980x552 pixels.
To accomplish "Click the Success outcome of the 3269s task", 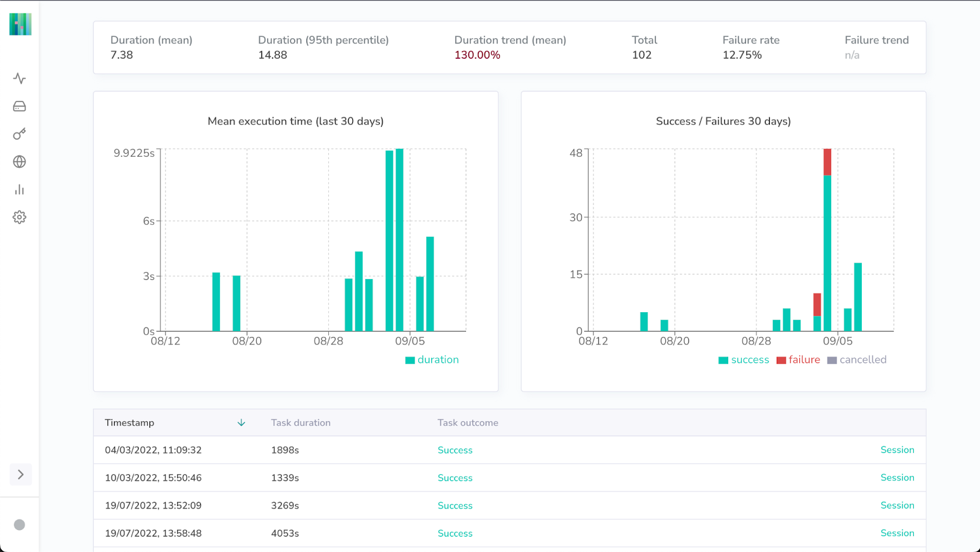I will click(454, 505).
